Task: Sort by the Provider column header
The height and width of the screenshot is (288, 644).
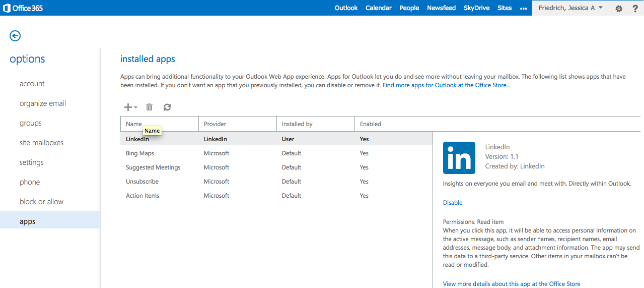Action: [x=215, y=124]
